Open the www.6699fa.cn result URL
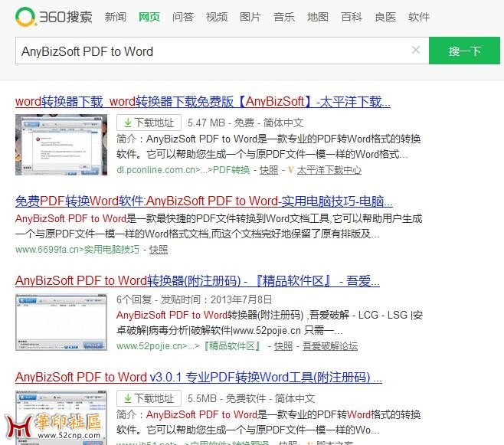504x445 pixels. coord(77,250)
